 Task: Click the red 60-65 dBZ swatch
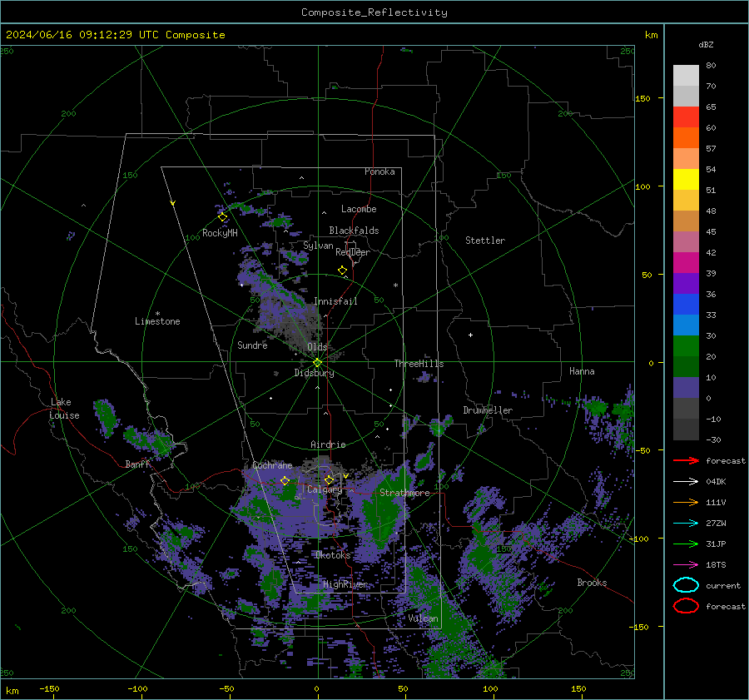coord(686,117)
